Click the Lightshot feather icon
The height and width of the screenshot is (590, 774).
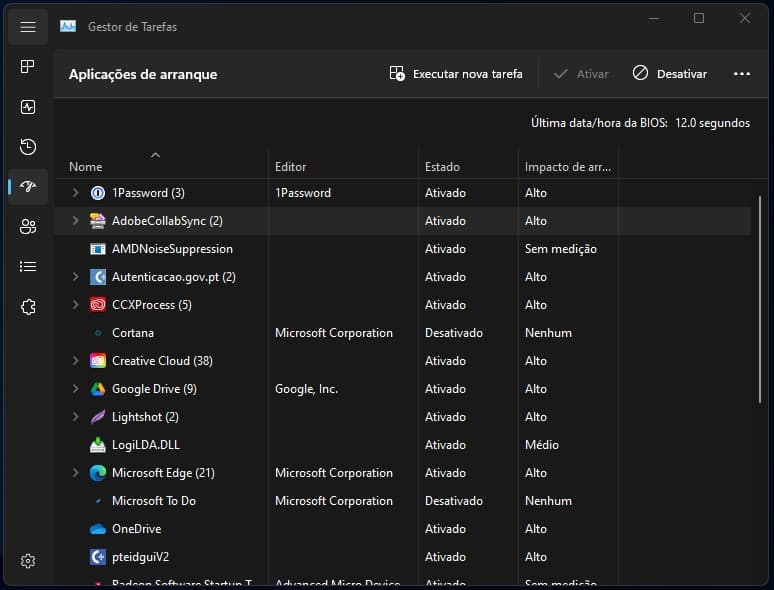point(98,417)
